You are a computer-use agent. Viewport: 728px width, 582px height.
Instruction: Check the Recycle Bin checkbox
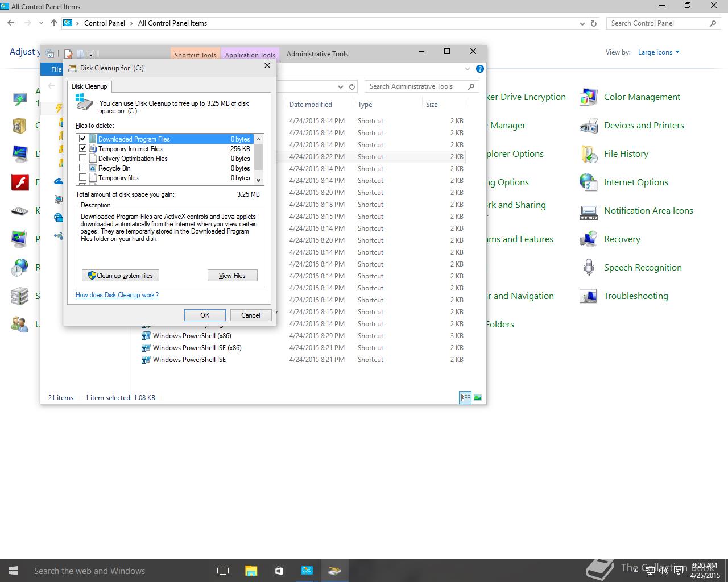[x=83, y=168]
